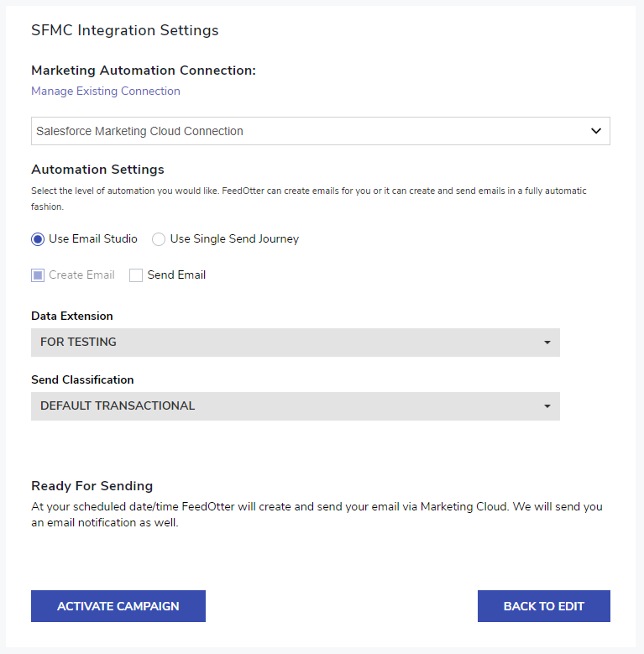Viewport: 644px width, 654px height.
Task: Click the Send Email label text
Action: click(x=176, y=275)
